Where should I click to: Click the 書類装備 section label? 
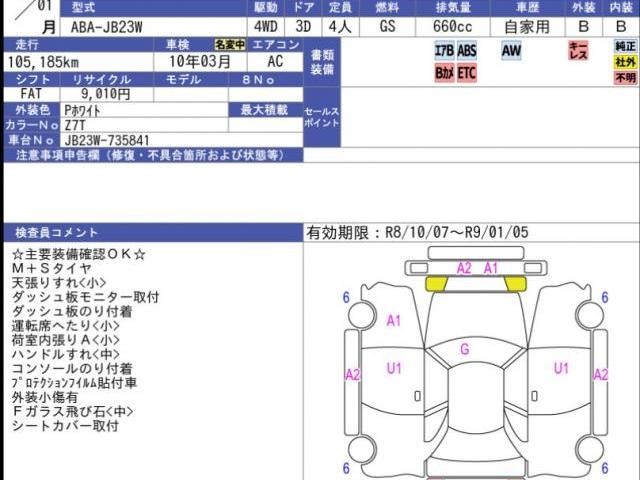coord(322,62)
